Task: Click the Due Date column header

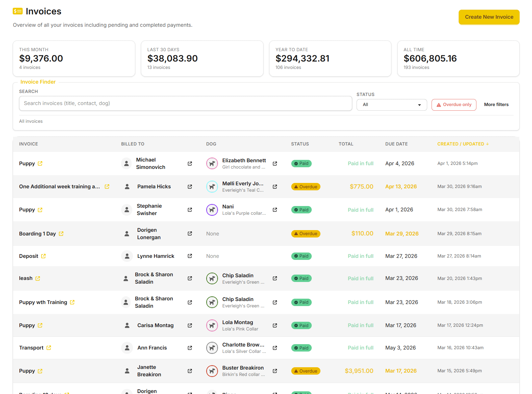Action: tap(396, 144)
